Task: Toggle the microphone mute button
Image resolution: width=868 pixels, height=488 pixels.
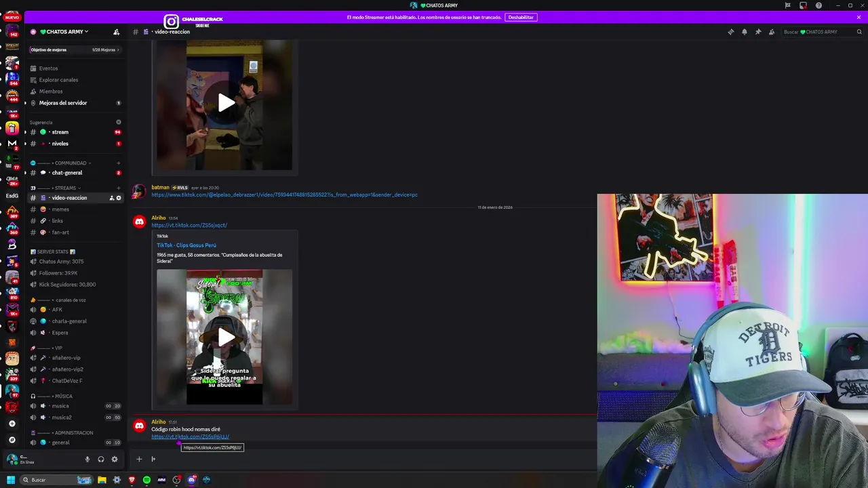Action: click(87, 459)
